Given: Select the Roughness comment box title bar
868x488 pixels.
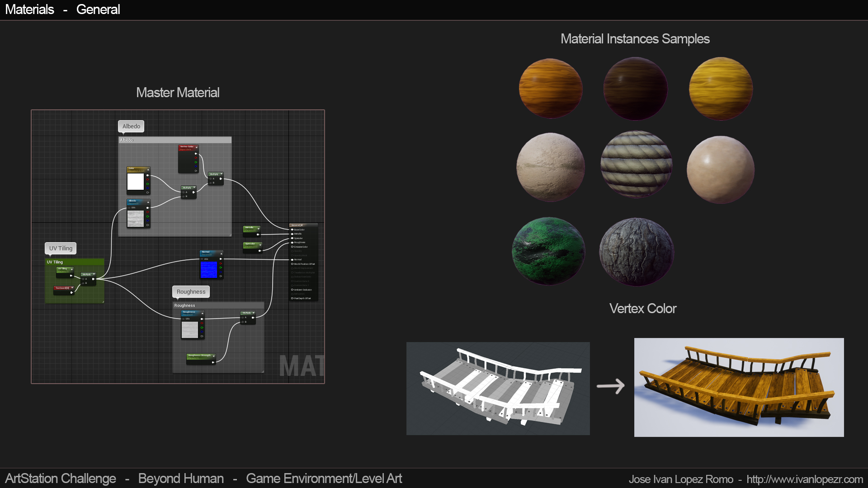Looking at the screenshot, I should (218, 305).
